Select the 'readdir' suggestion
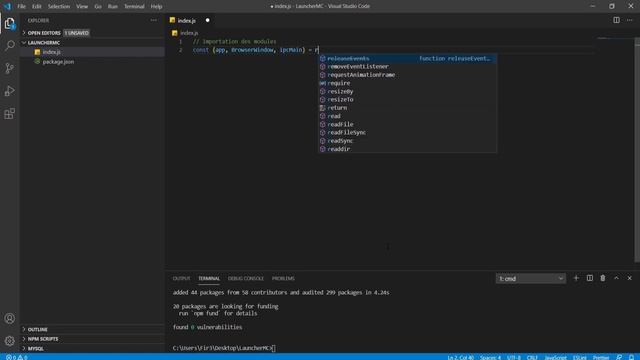 click(x=407, y=149)
